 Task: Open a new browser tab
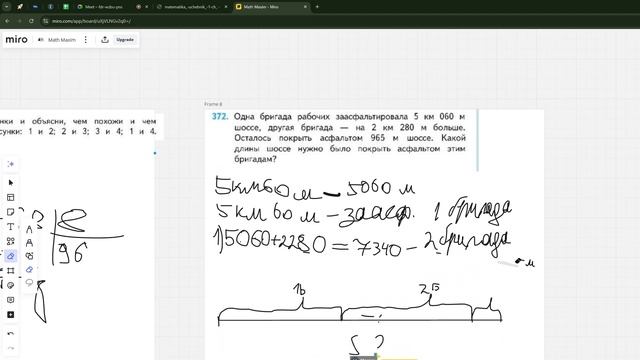point(317,7)
